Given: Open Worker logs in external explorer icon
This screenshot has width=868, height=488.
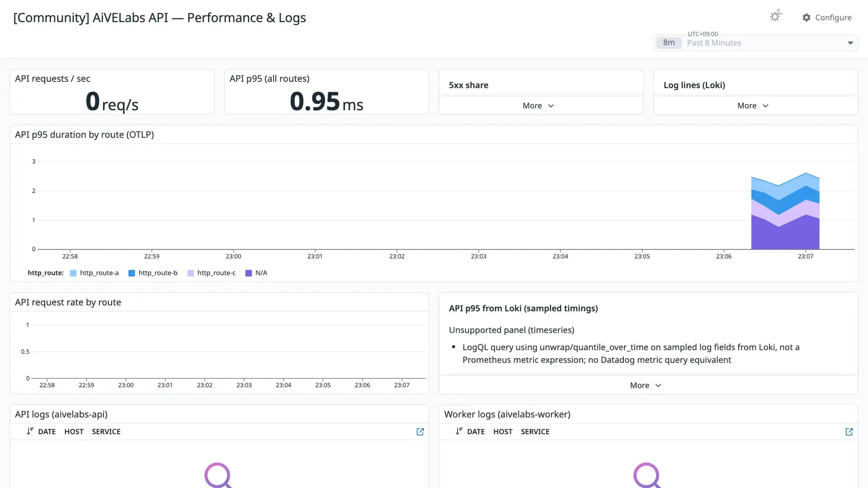Looking at the screenshot, I should [849, 432].
